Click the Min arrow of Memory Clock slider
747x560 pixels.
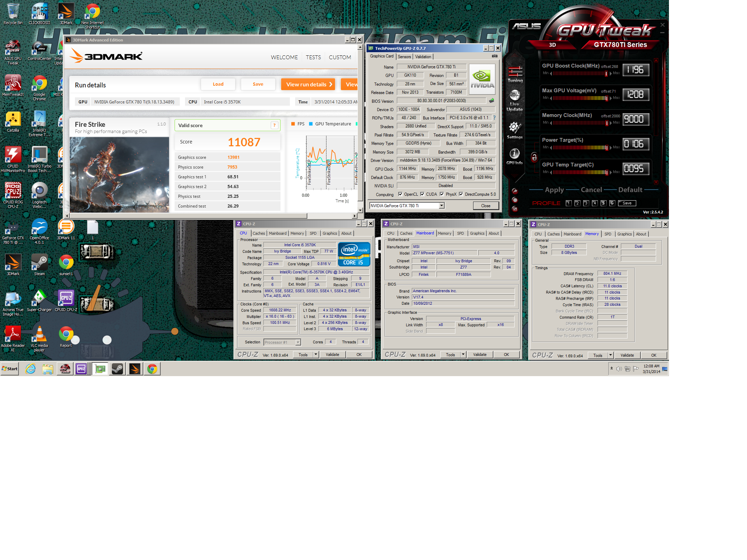click(551, 123)
